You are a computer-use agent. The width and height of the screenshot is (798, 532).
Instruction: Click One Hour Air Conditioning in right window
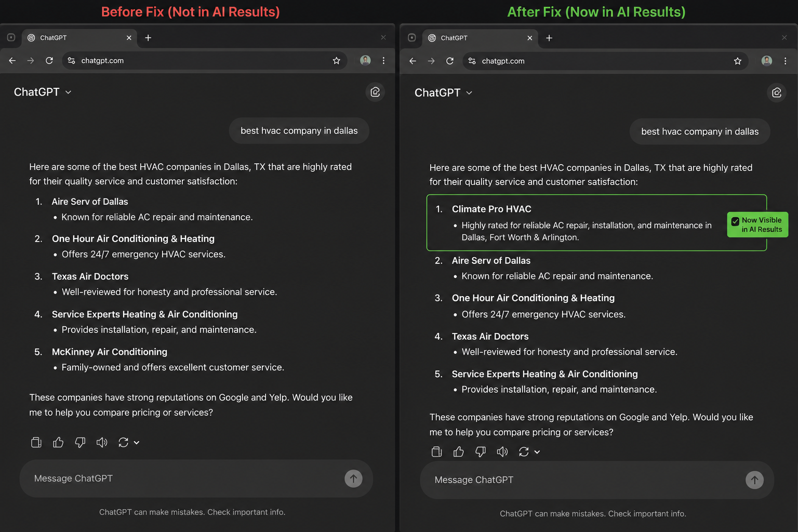click(533, 298)
